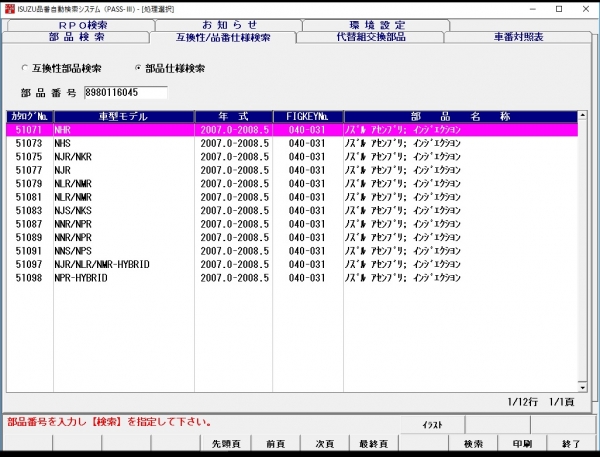Minimize the PASS-III window
Image resolution: width=600 pixels, height=457 pixels.
pyautogui.click(x=533, y=9)
